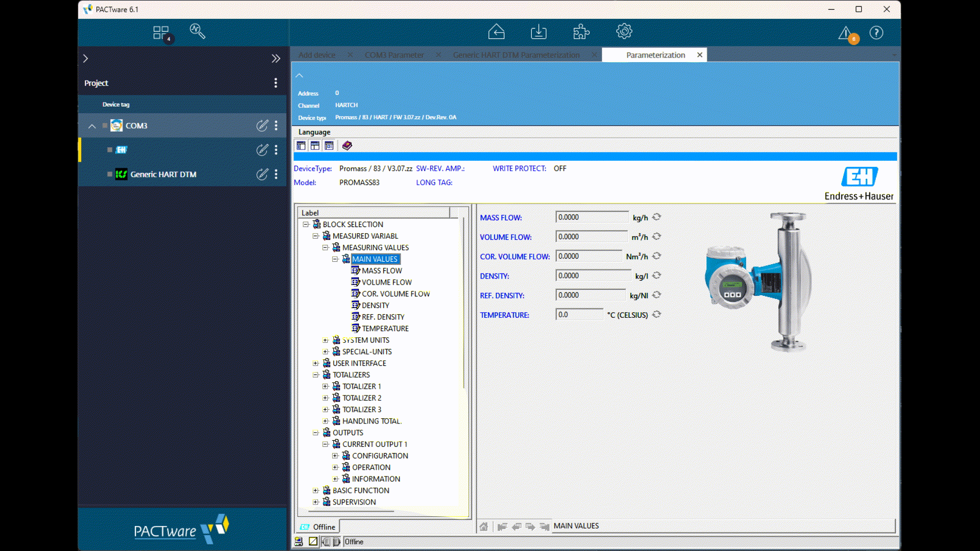Open the Language menu
The width and height of the screenshot is (980, 551).
point(314,132)
